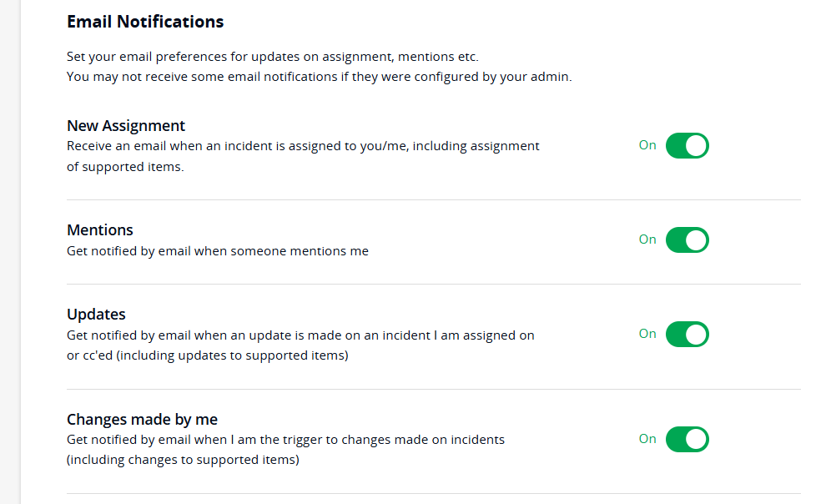Select the Mentions heading
821x504 pixels.
(x=100, y=230)
